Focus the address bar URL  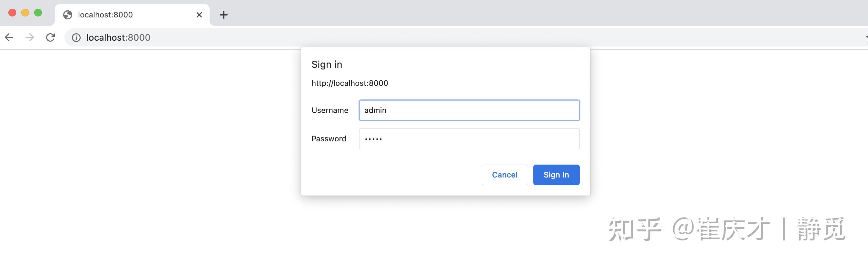pyautogui.click(x=118, y=38)
